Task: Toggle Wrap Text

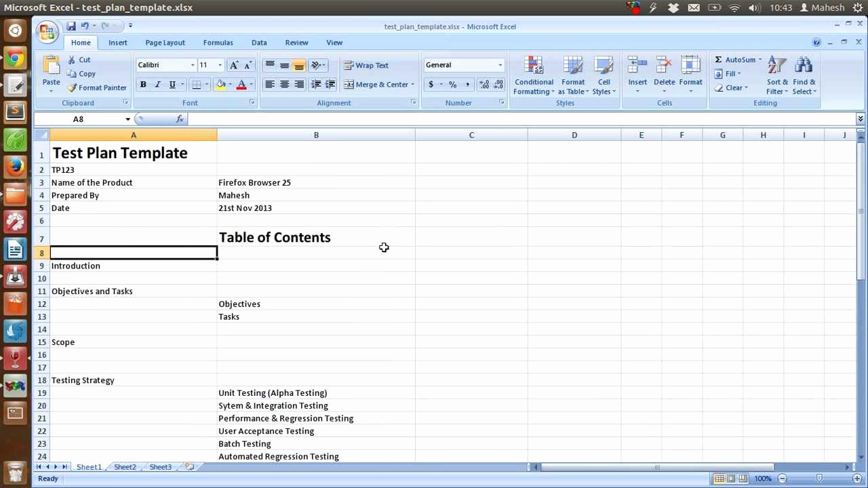Action: [x=366, y=65]
